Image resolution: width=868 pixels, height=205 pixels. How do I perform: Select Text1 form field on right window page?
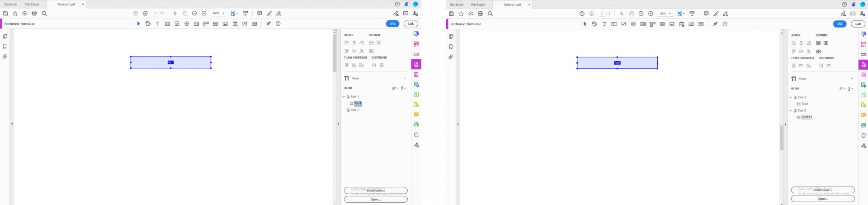click(617, 63)
